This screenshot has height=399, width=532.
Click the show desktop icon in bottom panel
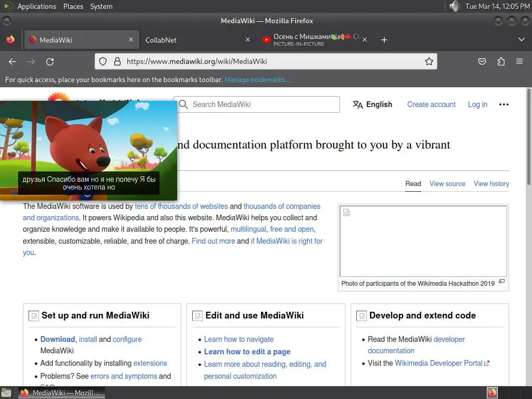click(6, 393)
